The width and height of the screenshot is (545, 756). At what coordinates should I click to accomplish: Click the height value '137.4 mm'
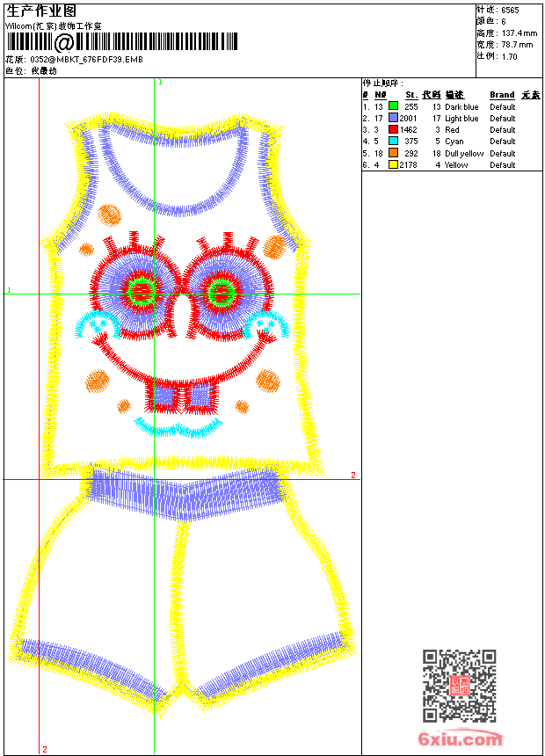pyautogui.click(x=520, y=33)
